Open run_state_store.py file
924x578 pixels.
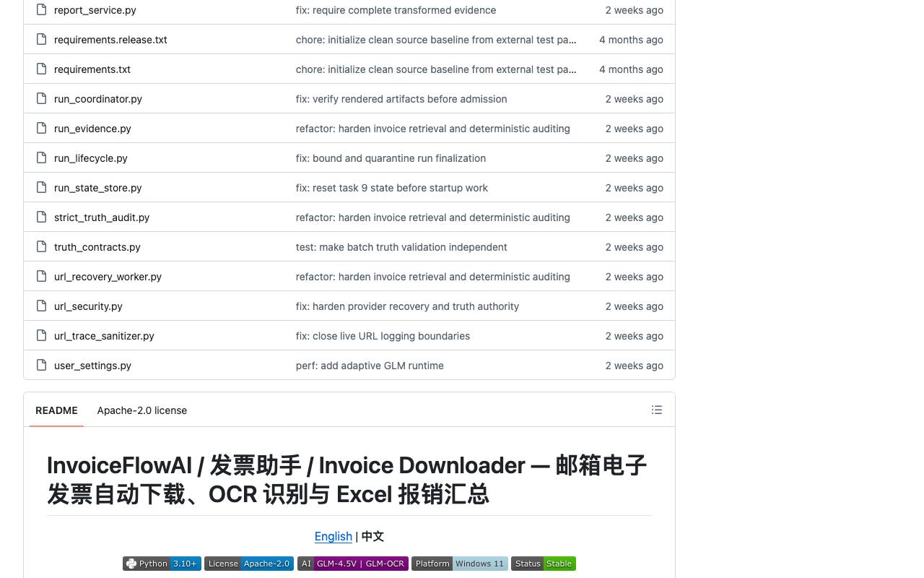98,188
